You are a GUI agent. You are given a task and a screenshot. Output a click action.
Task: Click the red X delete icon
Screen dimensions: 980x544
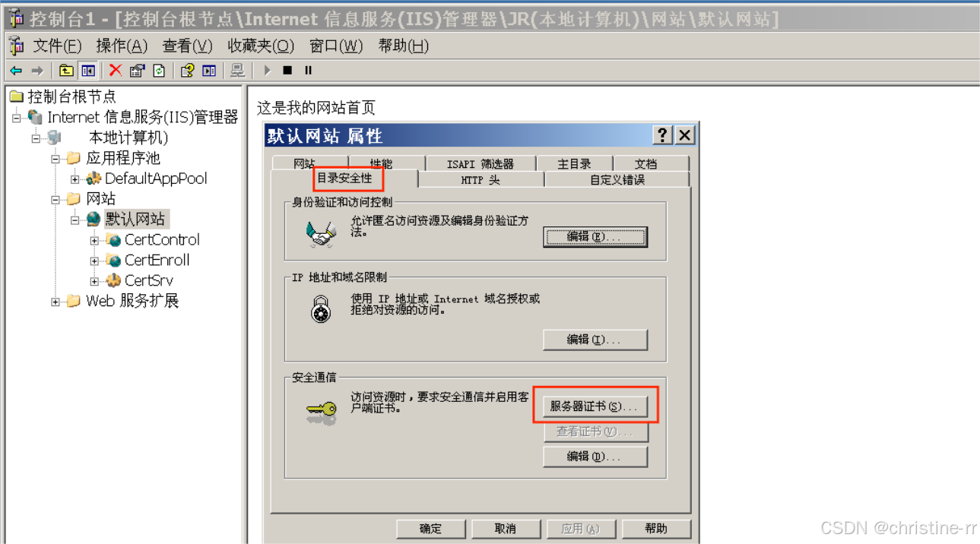(116, 71)
